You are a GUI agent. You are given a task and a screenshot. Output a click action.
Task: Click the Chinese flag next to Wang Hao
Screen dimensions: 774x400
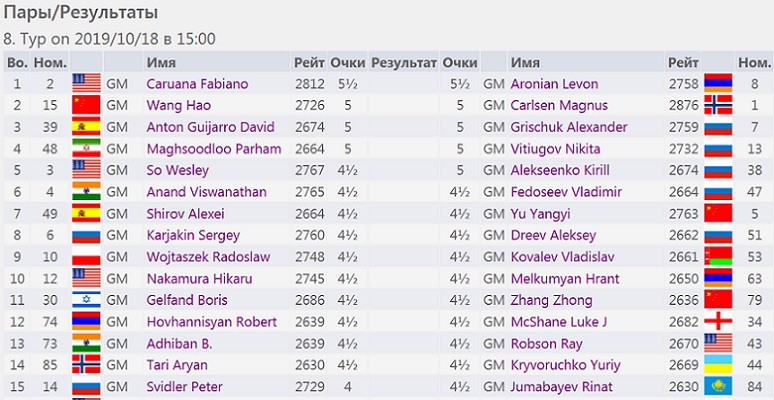87,105
